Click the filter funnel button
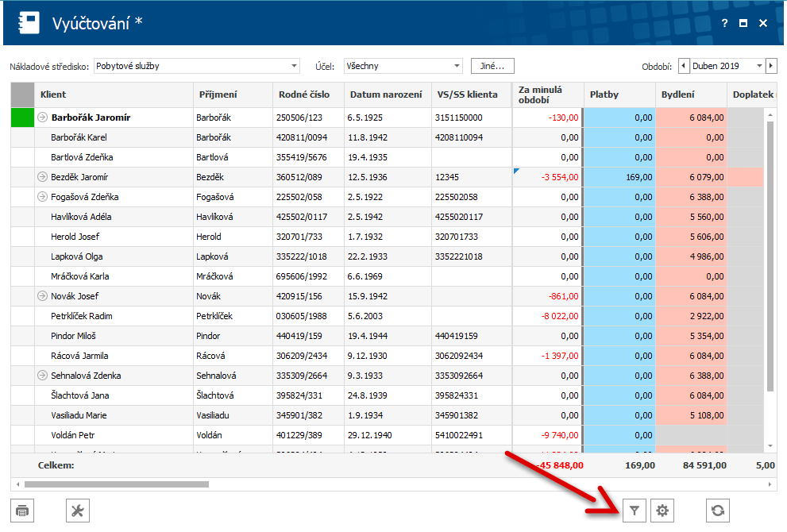Image resolution: width=787 pixels, height=532 pixels. (635, 511)
